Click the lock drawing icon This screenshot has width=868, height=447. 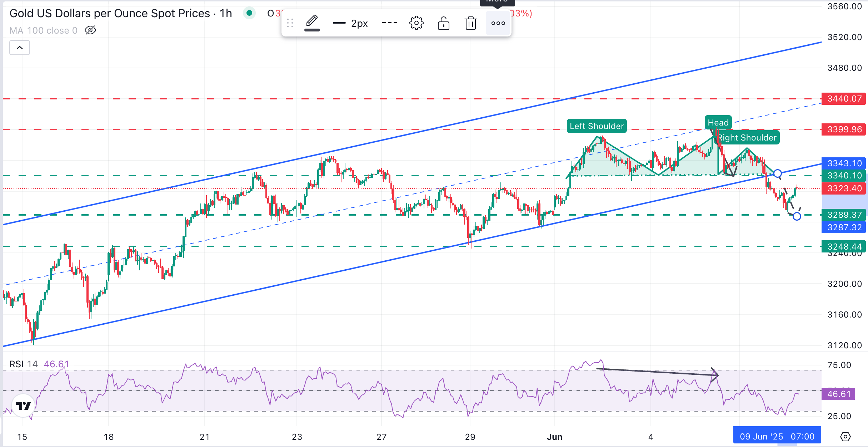click(x=443, y=23)
